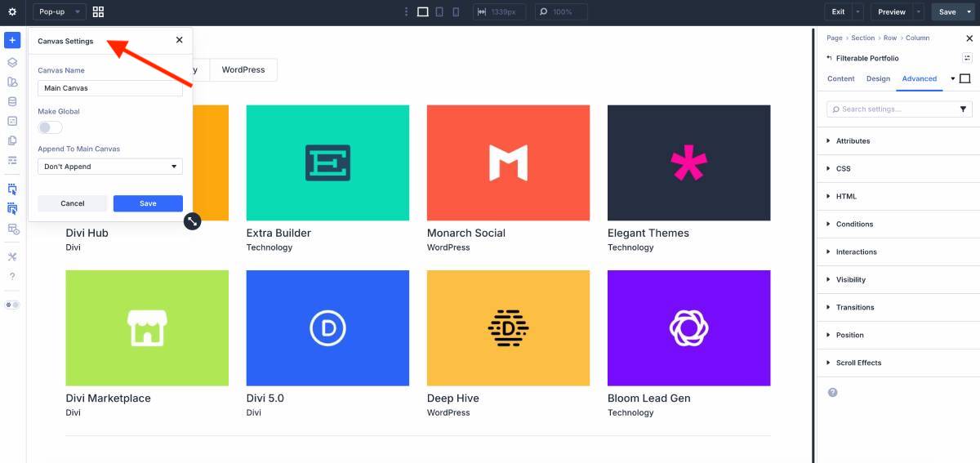Click the Preview button
980x463 pixels.
[892, 12]
